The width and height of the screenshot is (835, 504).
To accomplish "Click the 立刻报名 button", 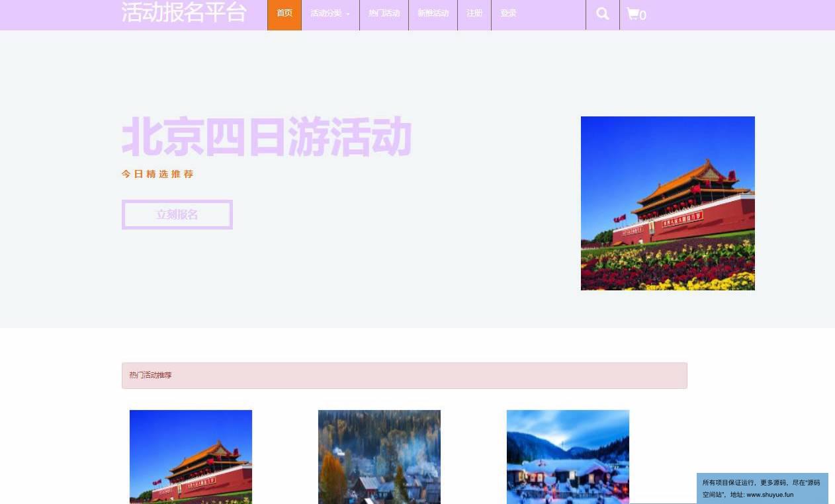I will tap(177, 214).
